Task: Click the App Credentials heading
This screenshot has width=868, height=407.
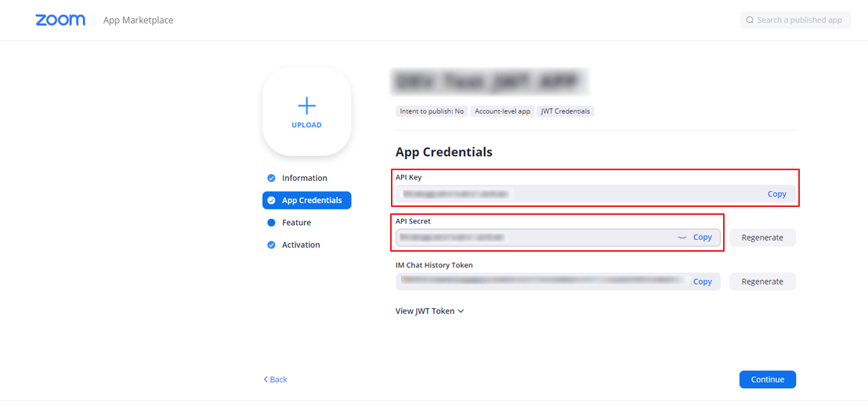Action: (x=444, y=152)
